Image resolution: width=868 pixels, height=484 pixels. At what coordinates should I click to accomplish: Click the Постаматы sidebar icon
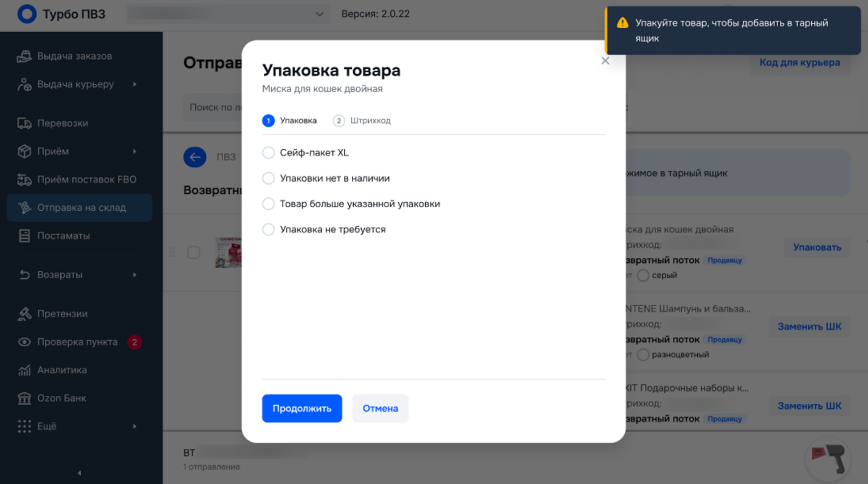[24, 236]
